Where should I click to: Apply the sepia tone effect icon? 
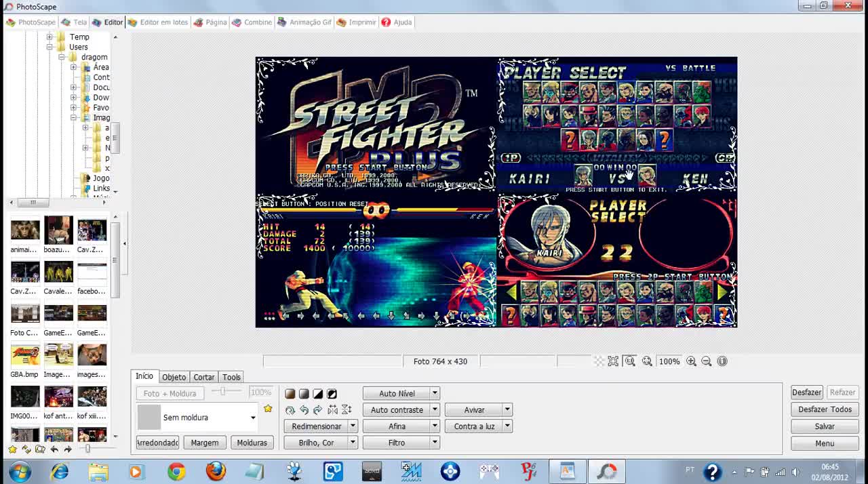[290, 394]
